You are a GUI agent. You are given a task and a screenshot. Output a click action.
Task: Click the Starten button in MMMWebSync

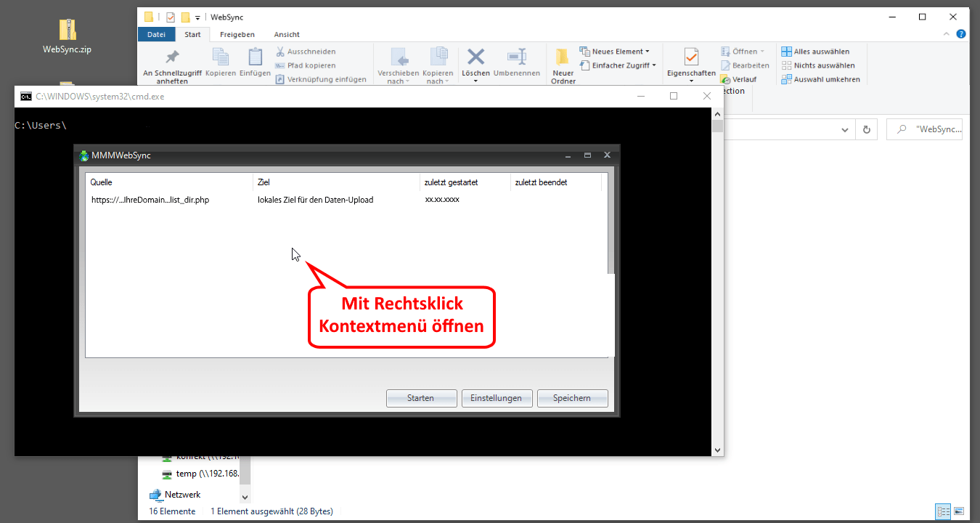[x=421, y=398]
